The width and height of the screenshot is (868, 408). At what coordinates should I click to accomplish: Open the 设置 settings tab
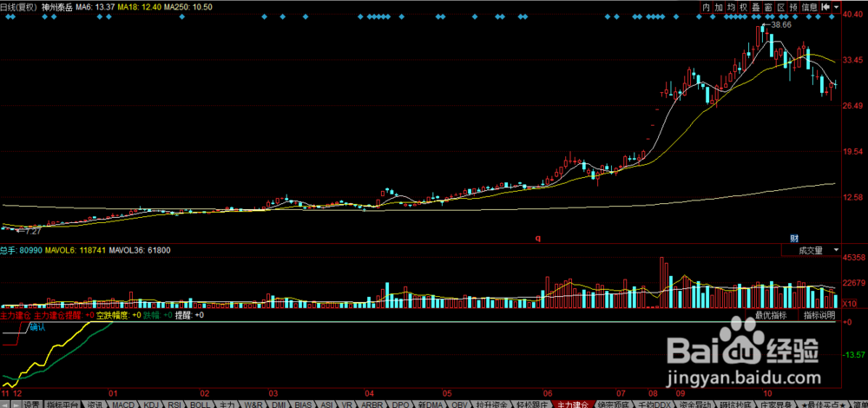[x=32, y=405]
